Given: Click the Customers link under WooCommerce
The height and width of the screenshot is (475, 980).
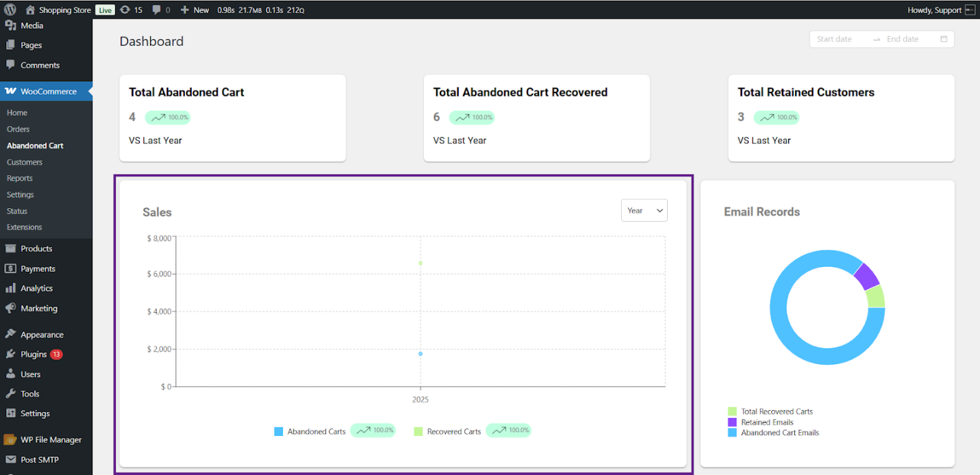Looking at the screenshot, I should click(x=25, y=162).
